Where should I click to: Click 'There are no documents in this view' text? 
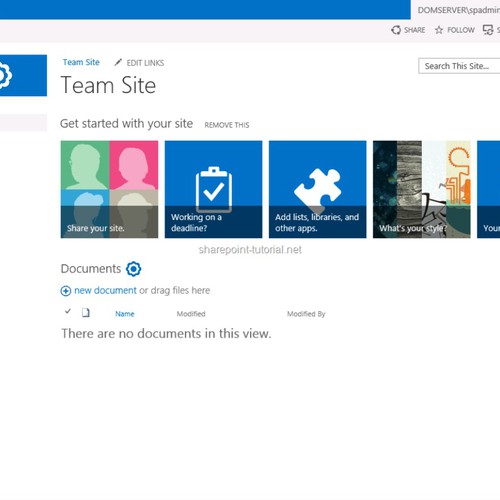pyautogui.click(x=166, y=334)
